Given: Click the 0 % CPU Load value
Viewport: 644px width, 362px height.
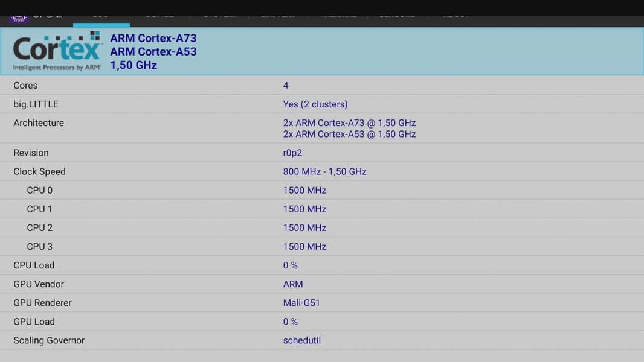Looking at the screenshot, I should 291,265.
